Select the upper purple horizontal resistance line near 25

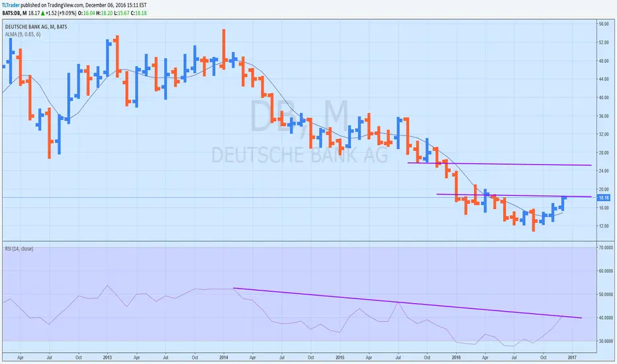(x=499, y=164)
